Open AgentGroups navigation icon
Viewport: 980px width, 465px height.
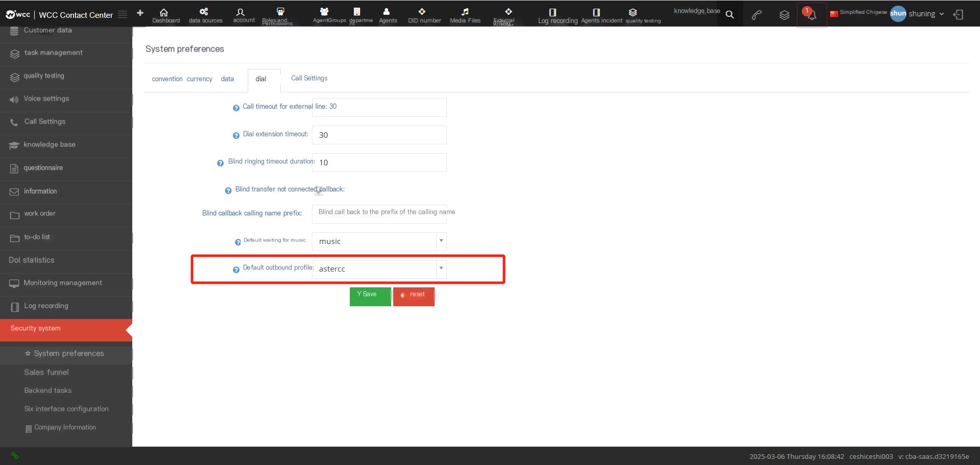pos(324,12)
